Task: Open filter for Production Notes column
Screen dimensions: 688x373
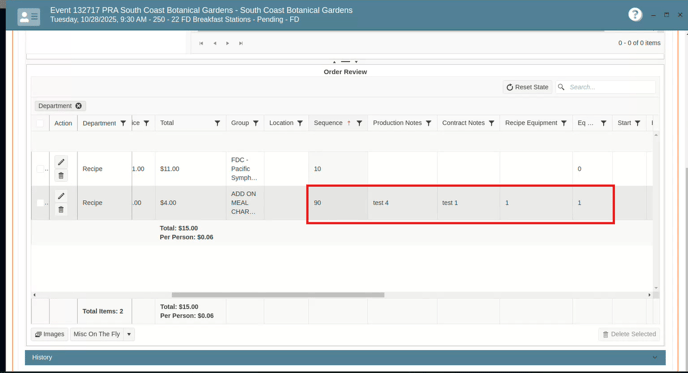Action: tap(429, 123)
